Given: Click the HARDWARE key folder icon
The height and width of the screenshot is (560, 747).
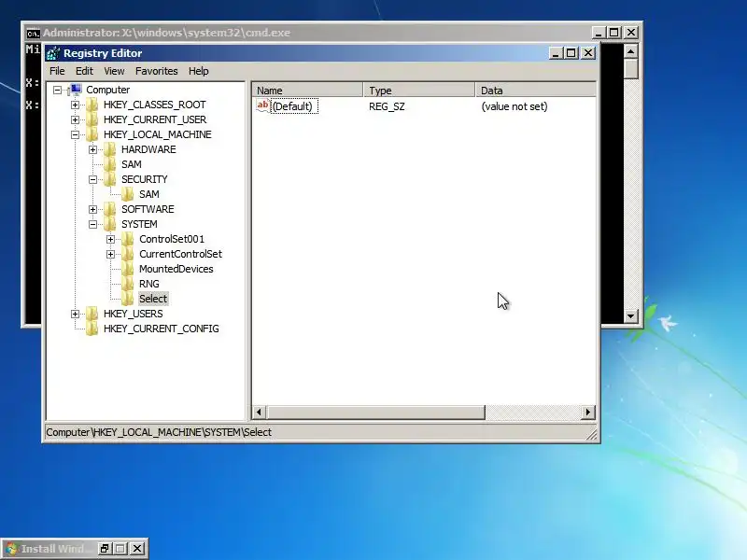Looking at the screenshot, I should click(109, 149).
